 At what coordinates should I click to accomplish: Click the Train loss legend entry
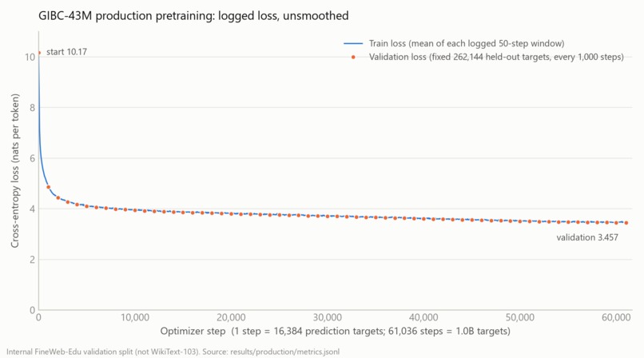454,43
